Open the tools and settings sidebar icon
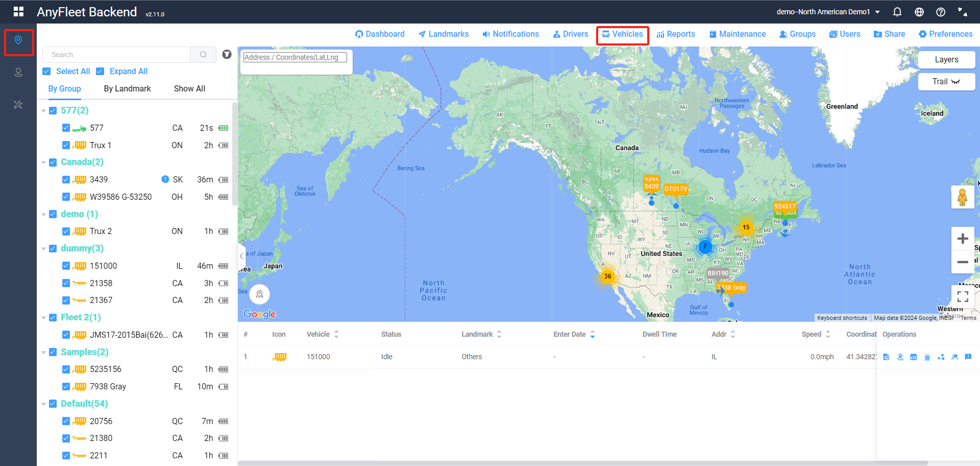Screen dimensions: 980x466 [18, 105]
